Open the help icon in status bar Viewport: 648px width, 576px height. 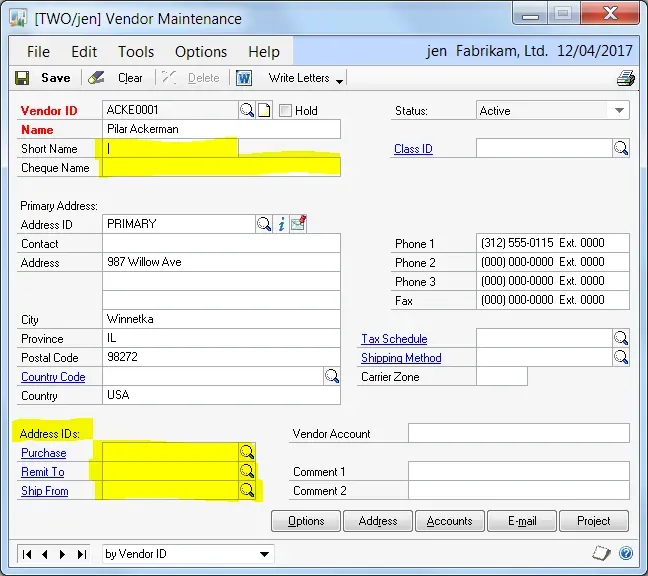tap(626, 553)
